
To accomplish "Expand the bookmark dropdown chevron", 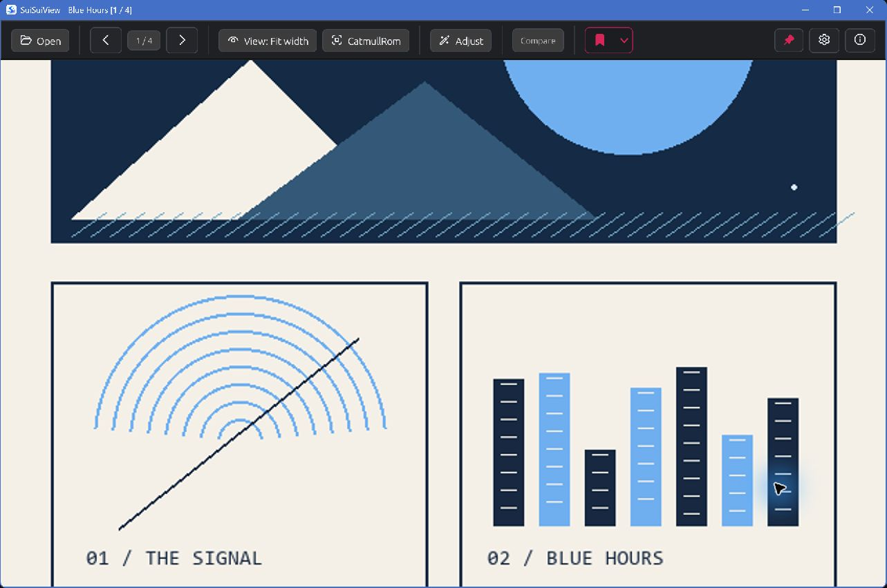I will [624, 41].
